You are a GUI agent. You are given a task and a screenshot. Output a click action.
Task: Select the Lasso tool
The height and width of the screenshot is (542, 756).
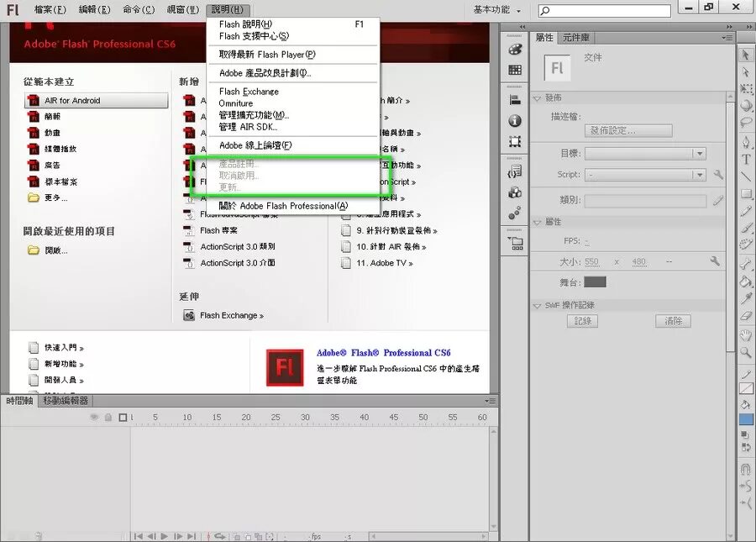tap(746, 122)
